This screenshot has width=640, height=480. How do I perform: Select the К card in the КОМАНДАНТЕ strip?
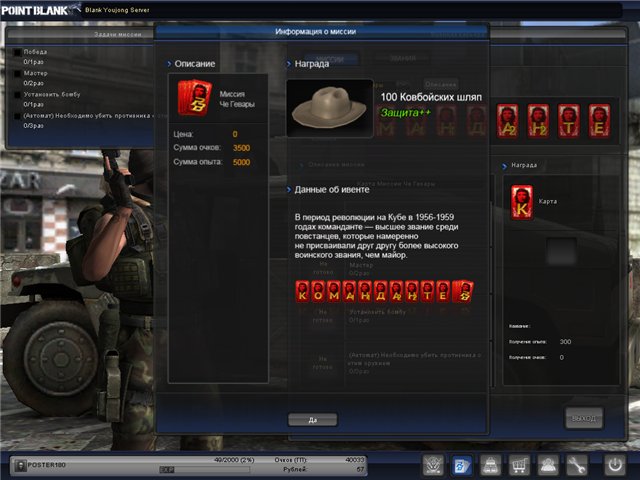point(302,291)
